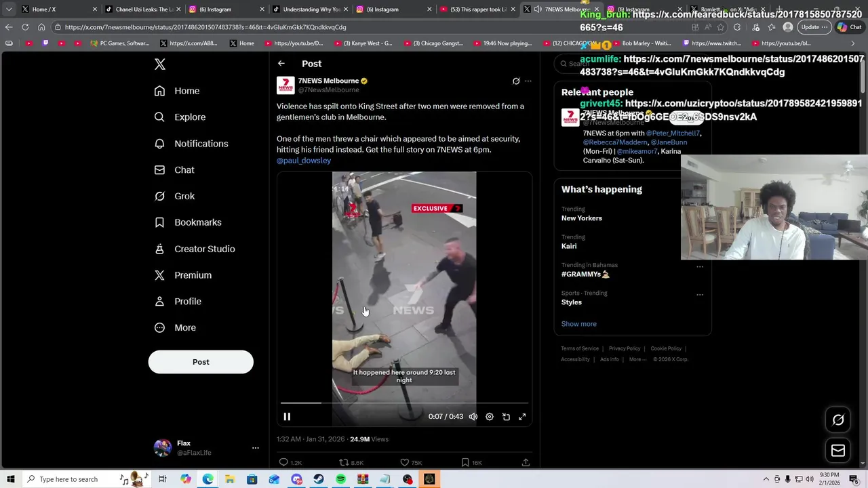Screen dimensions: 868x488
Task: Open the floating messages envelope button
Action: click(838, 451)
